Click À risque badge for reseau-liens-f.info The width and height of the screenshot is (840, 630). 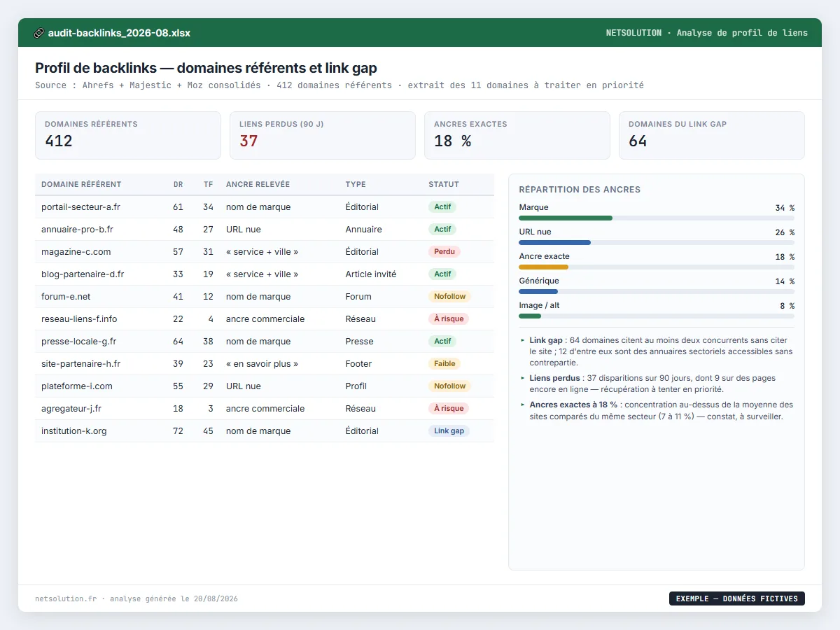[x=448, y=319]
